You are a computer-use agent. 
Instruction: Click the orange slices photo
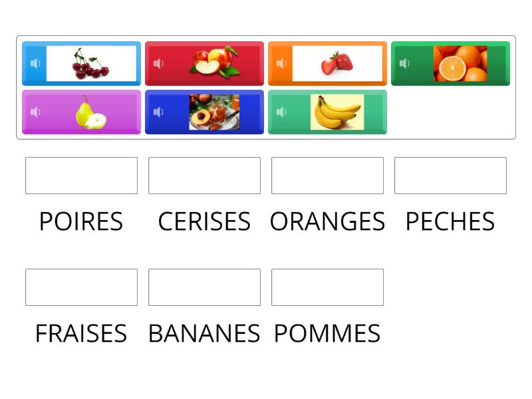460,63
